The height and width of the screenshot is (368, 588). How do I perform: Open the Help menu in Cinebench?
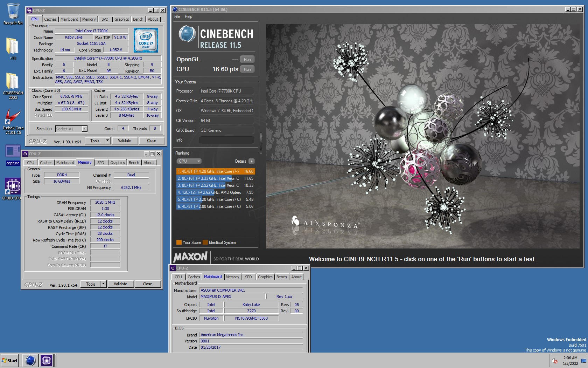(x=189, y=16)
